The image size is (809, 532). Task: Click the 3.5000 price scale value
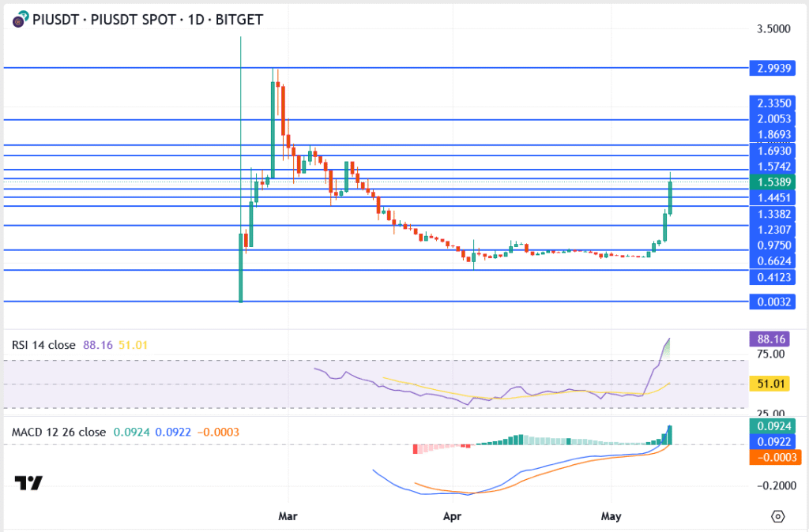[773, 29]
